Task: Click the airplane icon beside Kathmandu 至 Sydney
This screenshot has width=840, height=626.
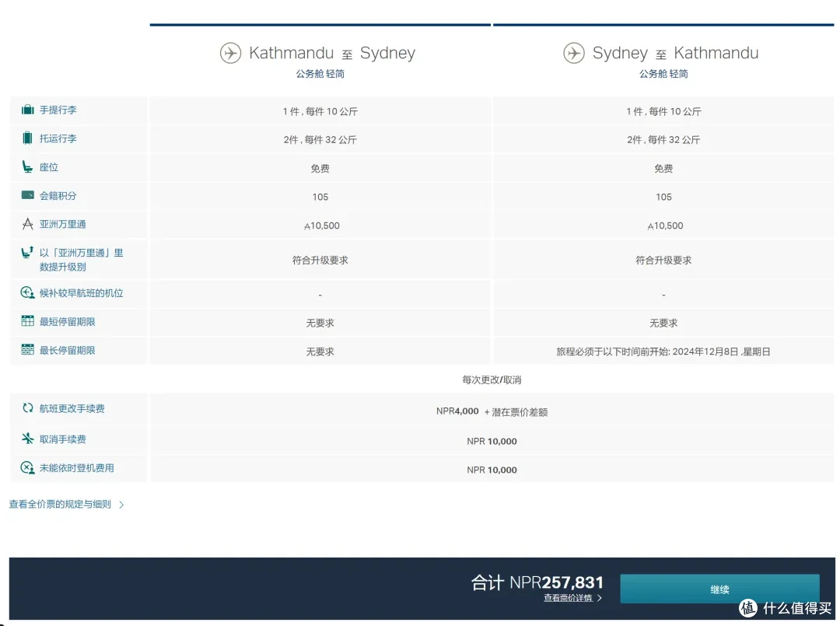Action: (x=230, y=53)
